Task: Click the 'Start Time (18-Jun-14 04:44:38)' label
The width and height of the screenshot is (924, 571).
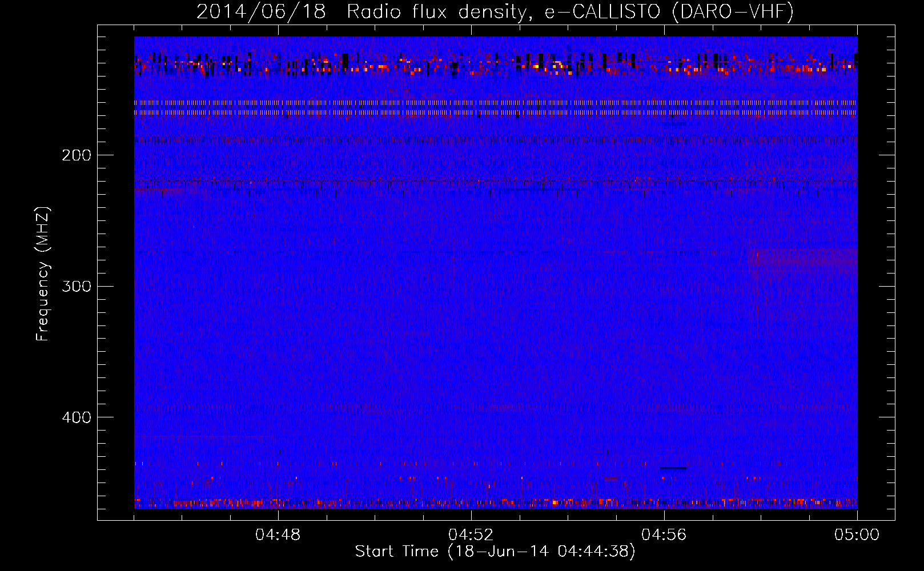Action: (495, 552)
